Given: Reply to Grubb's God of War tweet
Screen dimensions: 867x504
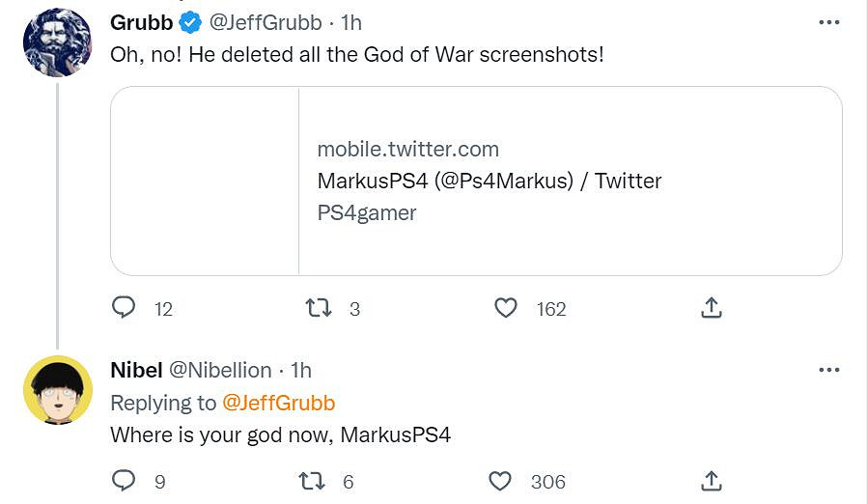Looking at the screenshot, I should 124,308.
